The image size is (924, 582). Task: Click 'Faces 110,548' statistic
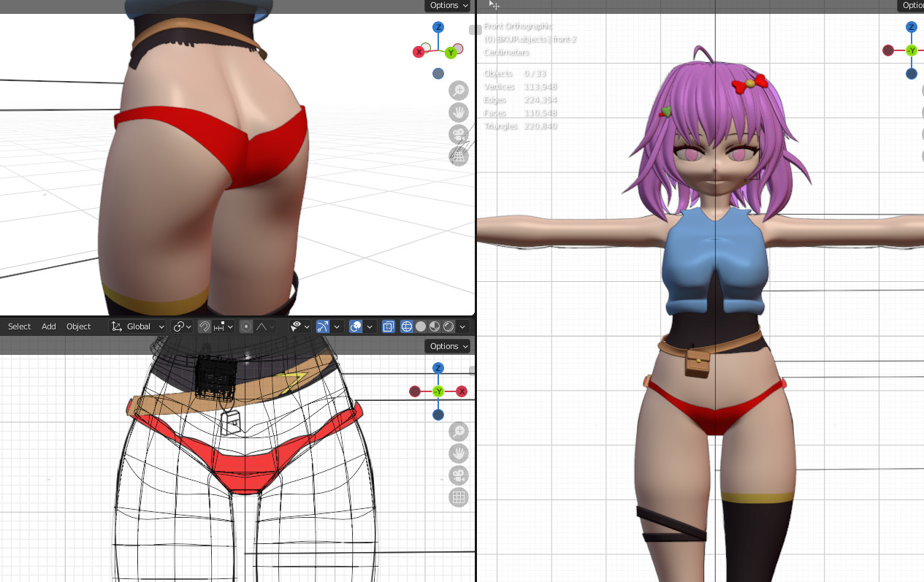[x=521, y=113]
